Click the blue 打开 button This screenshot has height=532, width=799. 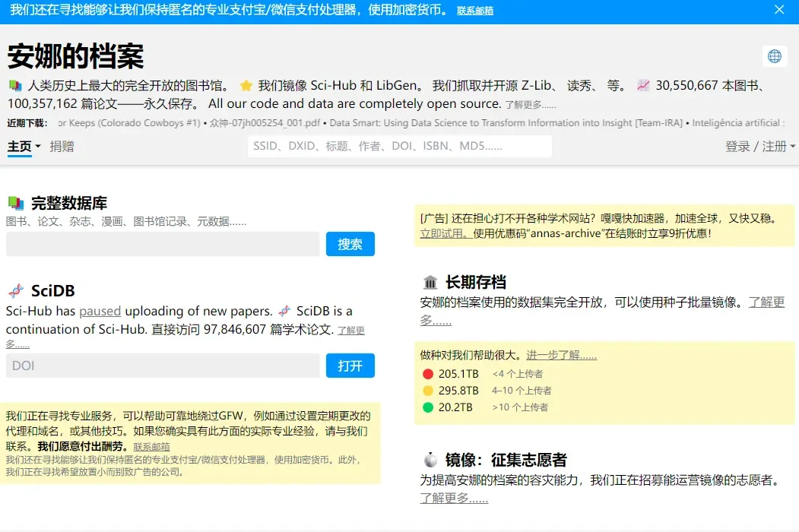click(350, 366)
